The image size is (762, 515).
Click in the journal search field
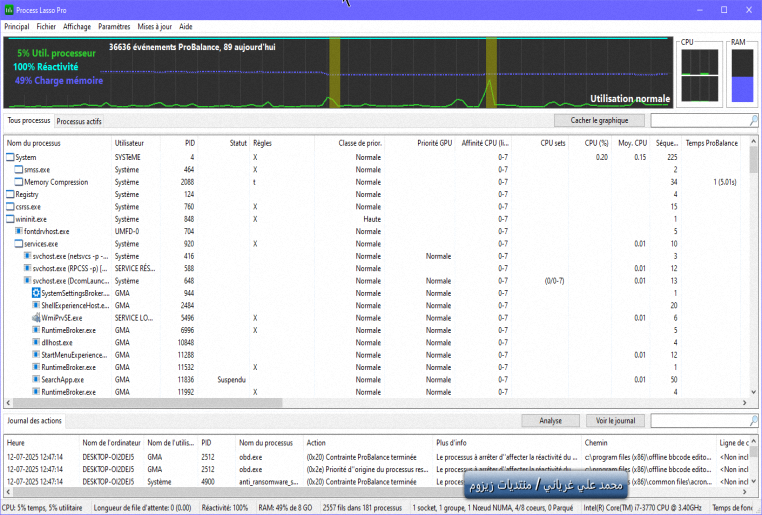[x=700, y=421]
